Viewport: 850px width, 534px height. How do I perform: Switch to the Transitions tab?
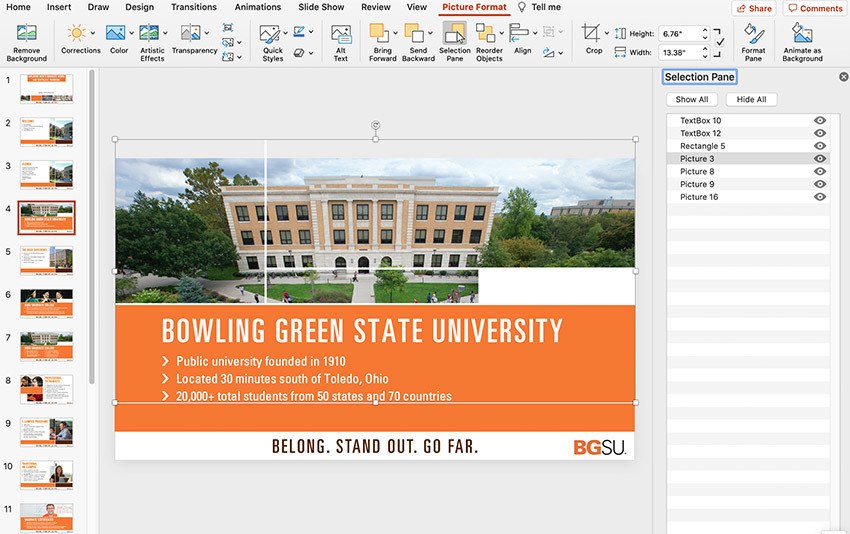[193, 7]
